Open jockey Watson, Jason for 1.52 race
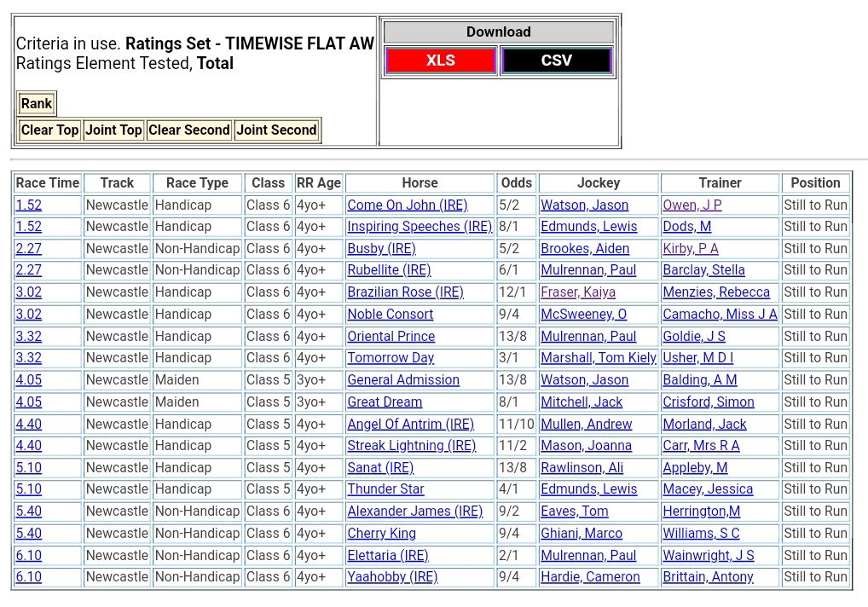The height and width of the screenshot is (607, 868). tap(584, 205)
